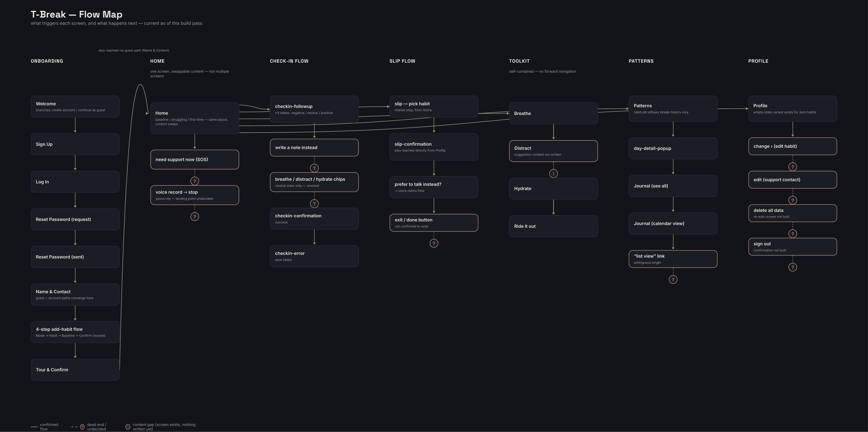Image resolution: width=868 pixels, height=432 pixels.
Task: Select the write a note instead node
Action: coord(314,148)
